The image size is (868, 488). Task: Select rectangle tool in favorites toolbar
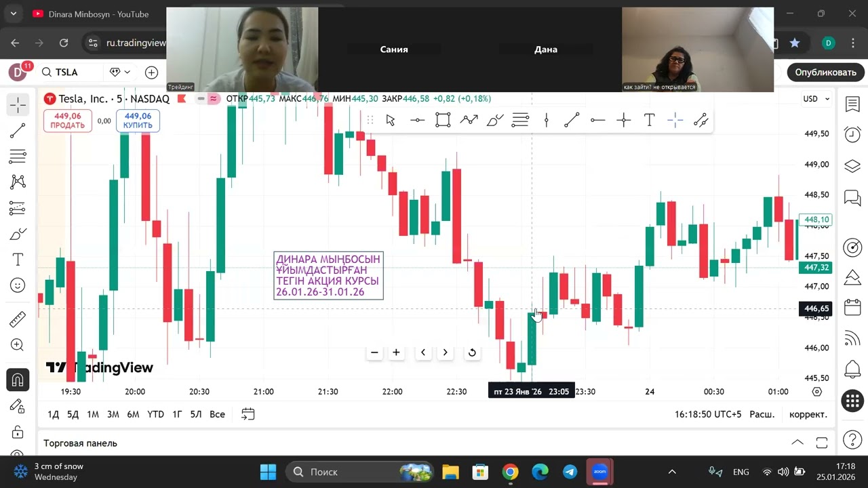point(443,120)
